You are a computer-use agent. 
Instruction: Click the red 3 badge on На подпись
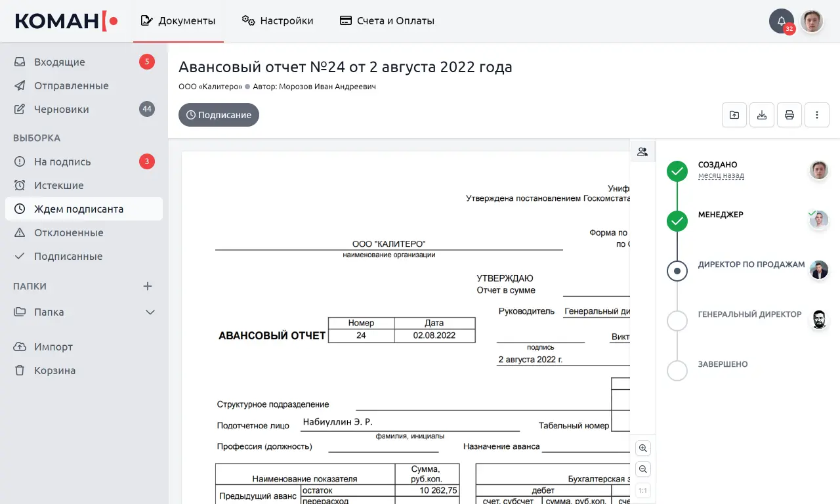[147, 161]
